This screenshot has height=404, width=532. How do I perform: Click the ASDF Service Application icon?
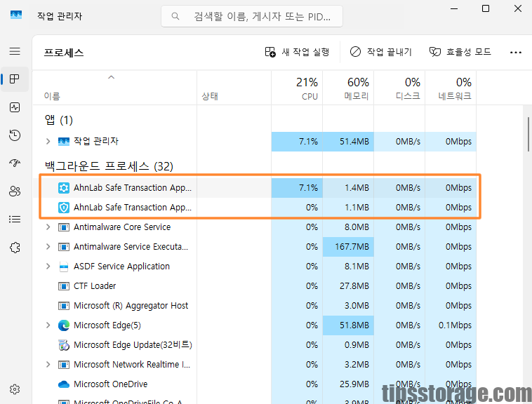click(64, 267)
